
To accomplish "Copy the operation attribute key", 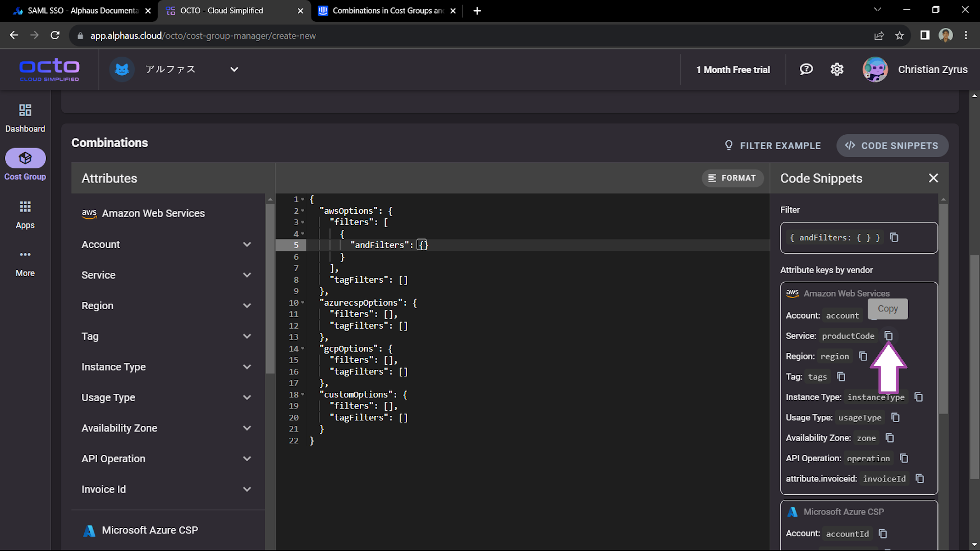I will coord(904,458).
